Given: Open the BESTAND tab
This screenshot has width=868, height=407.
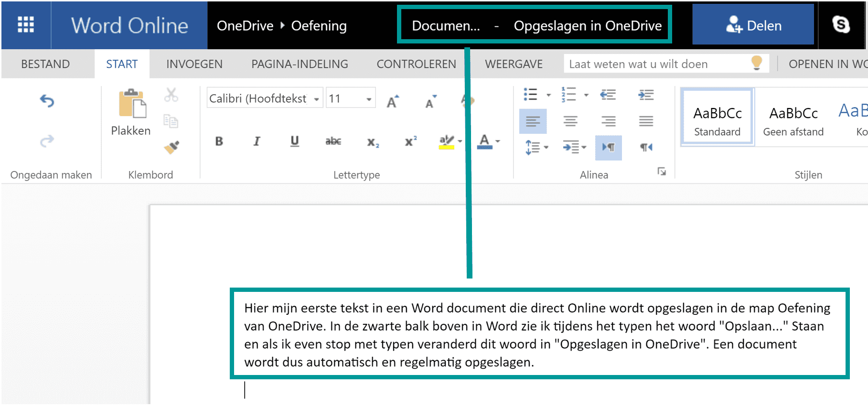Looking at the screenshot, I should click(x=45, y=64).
